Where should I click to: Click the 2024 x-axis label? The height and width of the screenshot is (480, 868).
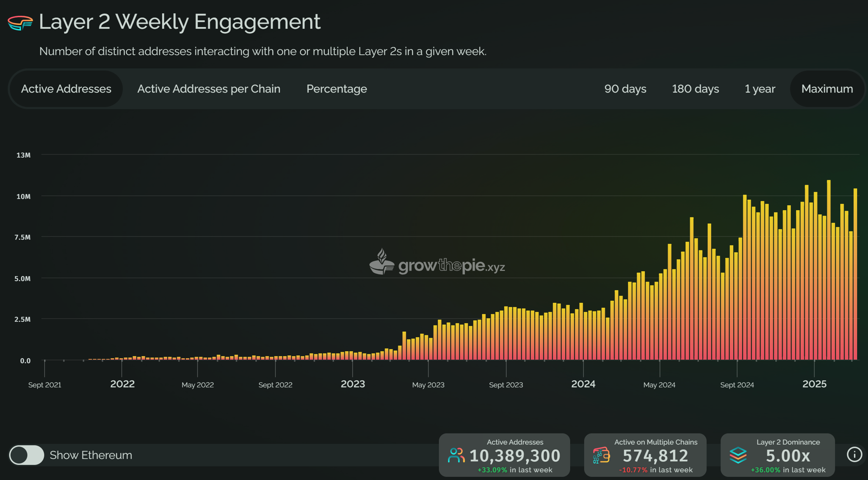(x=583, y=384)
